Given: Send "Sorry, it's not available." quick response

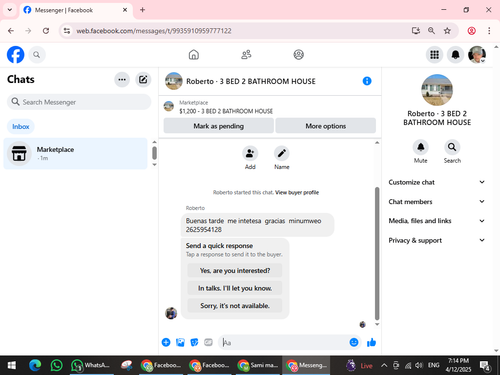Looking at the screenshot, I should pos(235,306).
